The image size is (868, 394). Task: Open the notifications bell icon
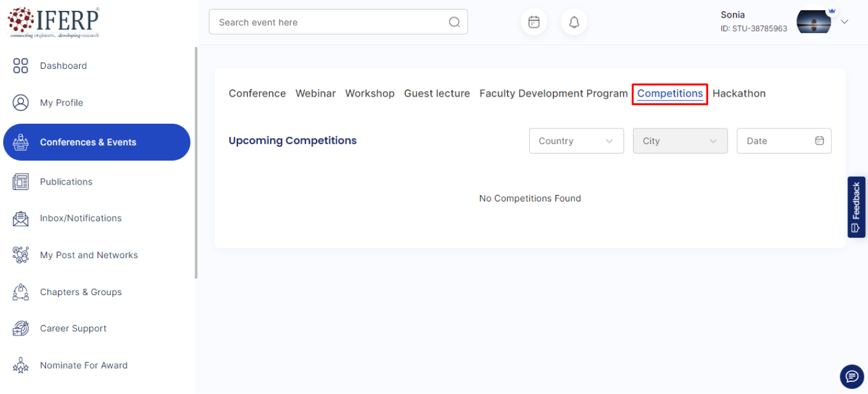coord(574,22)
